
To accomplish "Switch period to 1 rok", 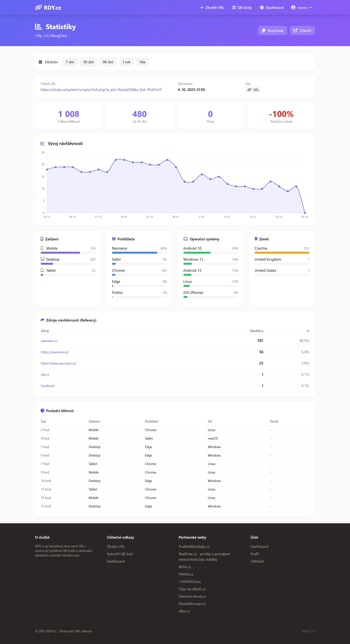I will click(x=126, y=62).
